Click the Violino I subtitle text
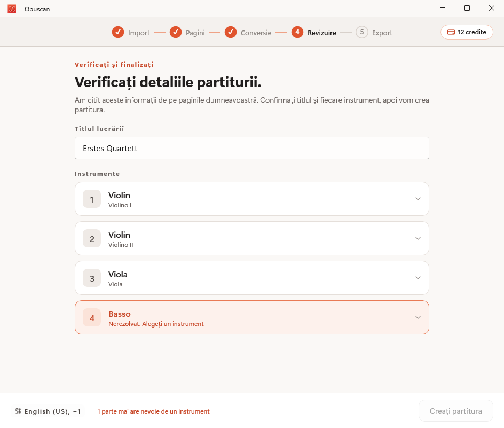This screenshot has height=428, width=504. 120,205
